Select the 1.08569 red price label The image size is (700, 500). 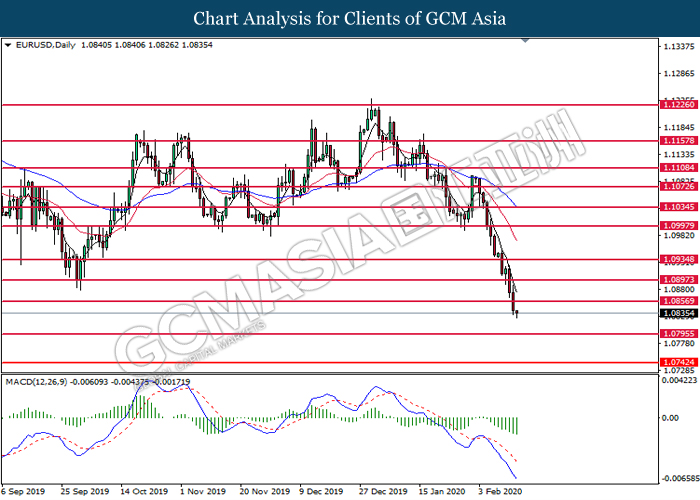click(x=679, y=301)
